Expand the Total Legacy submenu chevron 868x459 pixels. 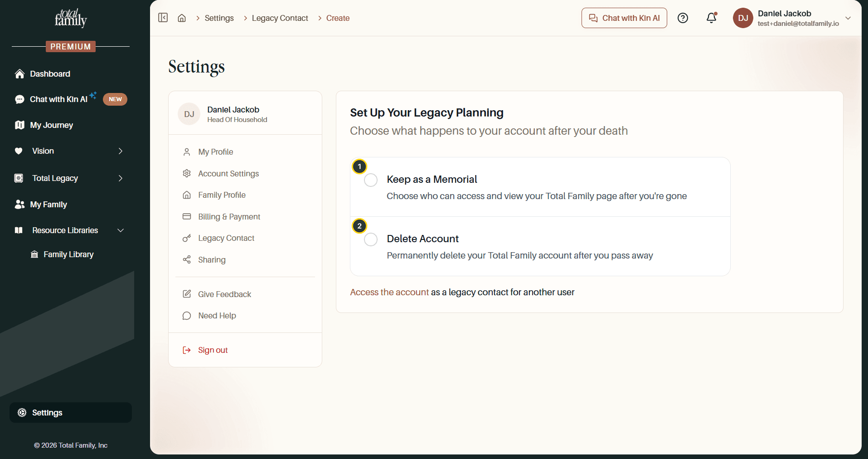click(121, 178)
